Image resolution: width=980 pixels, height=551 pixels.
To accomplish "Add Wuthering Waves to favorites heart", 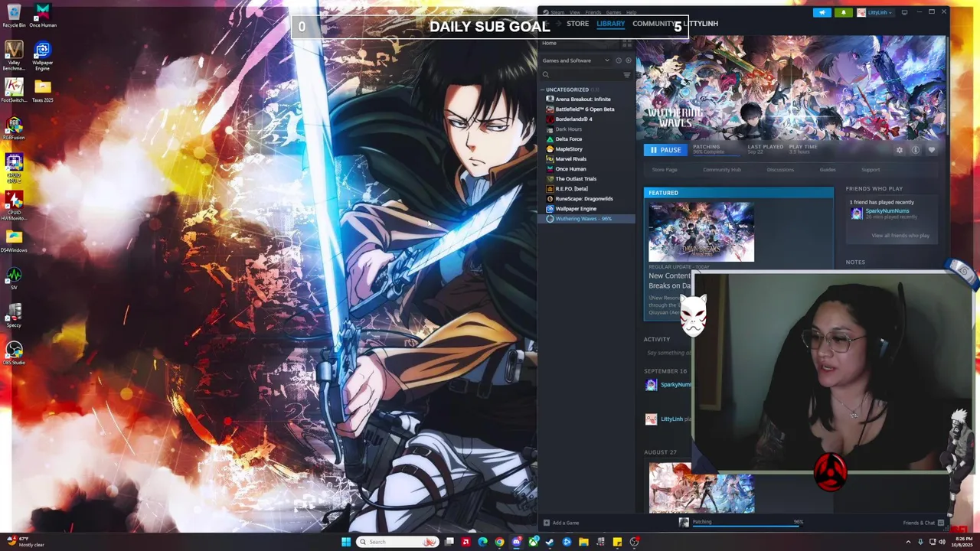I will (931, 150).
